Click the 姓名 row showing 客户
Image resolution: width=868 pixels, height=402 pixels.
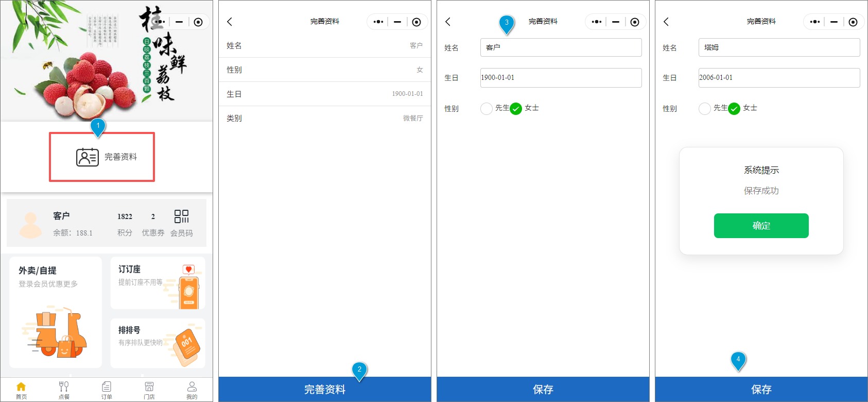[x=325, y=45]
